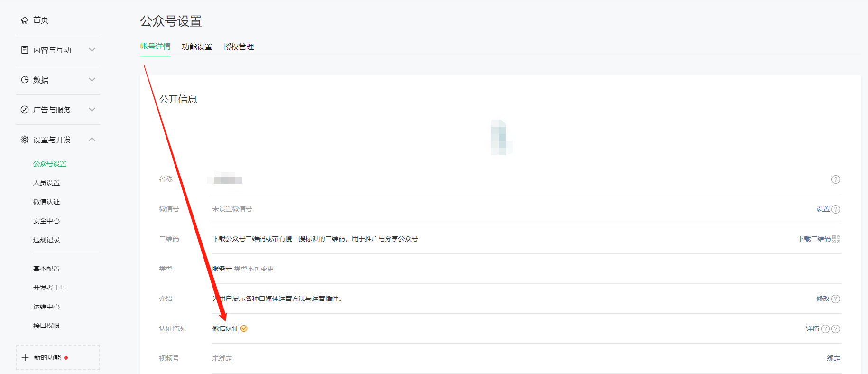The width and height of the screenshot is (868, 374).
Task: Open 基本配置 in the sidebar
Action: [x=46, y=269]
